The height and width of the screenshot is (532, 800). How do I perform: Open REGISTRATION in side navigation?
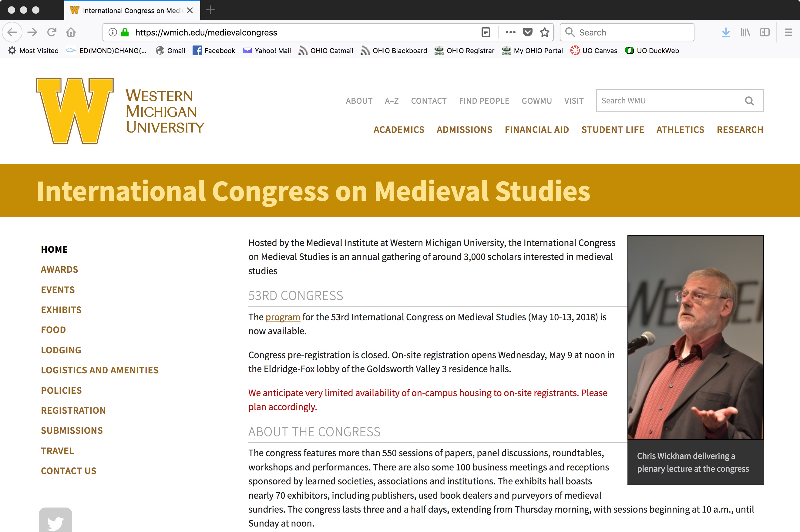(73, 411)
